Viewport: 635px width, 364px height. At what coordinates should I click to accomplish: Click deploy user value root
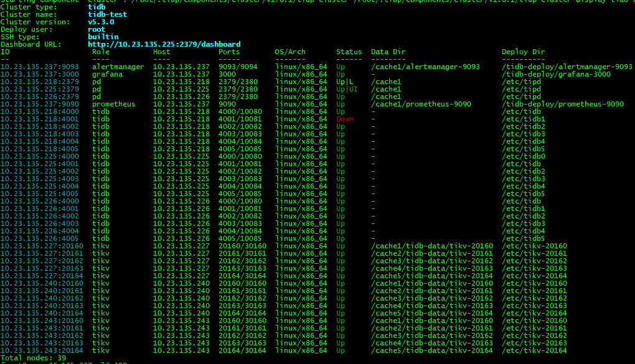click(96, 29)
